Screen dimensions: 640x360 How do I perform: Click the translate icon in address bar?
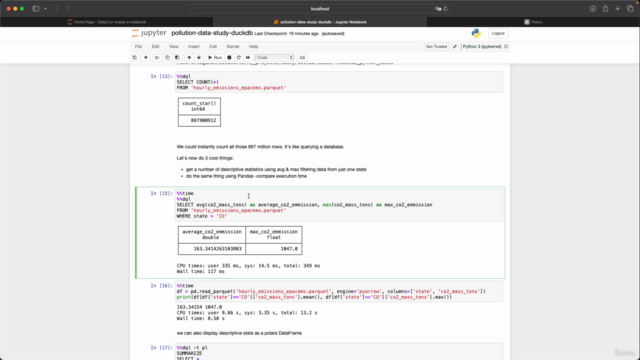click(438, 9)
